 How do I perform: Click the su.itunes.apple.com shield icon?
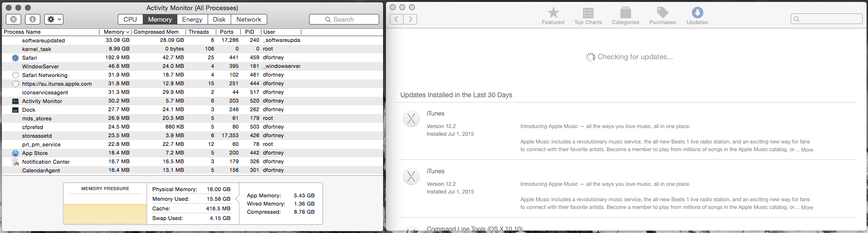pos(15,84)
